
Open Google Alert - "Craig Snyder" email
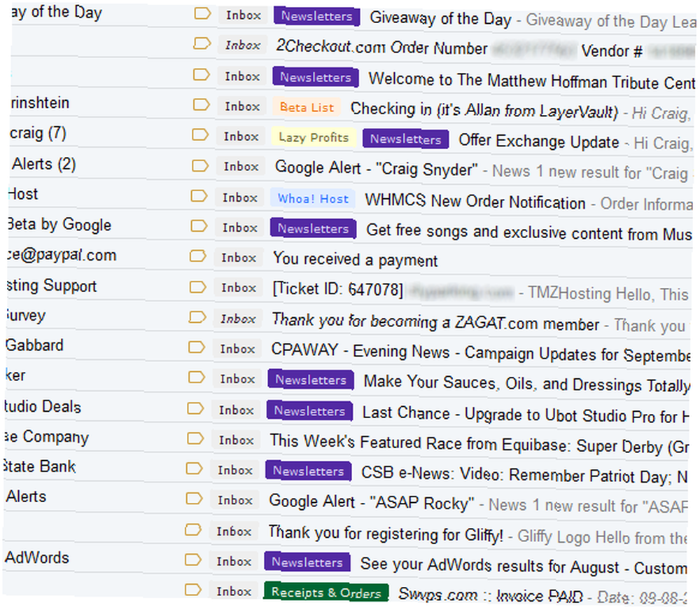click(x=377, y=168)
